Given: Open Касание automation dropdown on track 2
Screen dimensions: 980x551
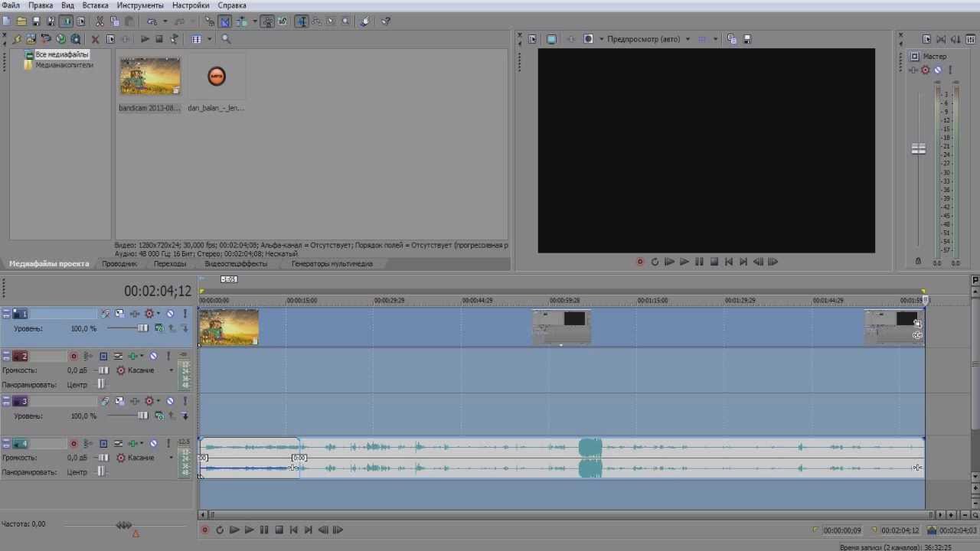Looking at the screenshot, I should tap(171, 370).
